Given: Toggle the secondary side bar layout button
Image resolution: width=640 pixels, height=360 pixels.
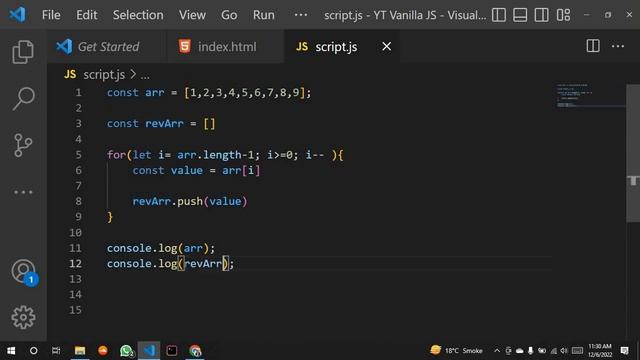Looking at the screenshot, I should click(x=542, y=15).
